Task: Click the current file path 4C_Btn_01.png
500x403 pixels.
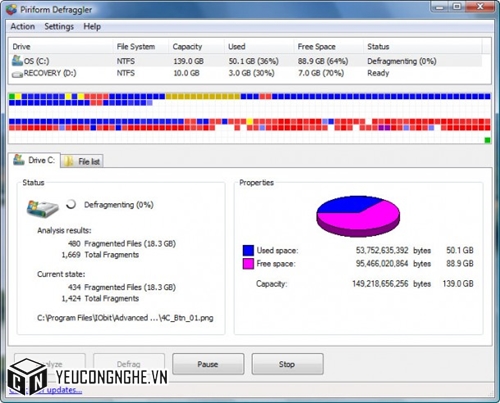Action: coord(125,318)
